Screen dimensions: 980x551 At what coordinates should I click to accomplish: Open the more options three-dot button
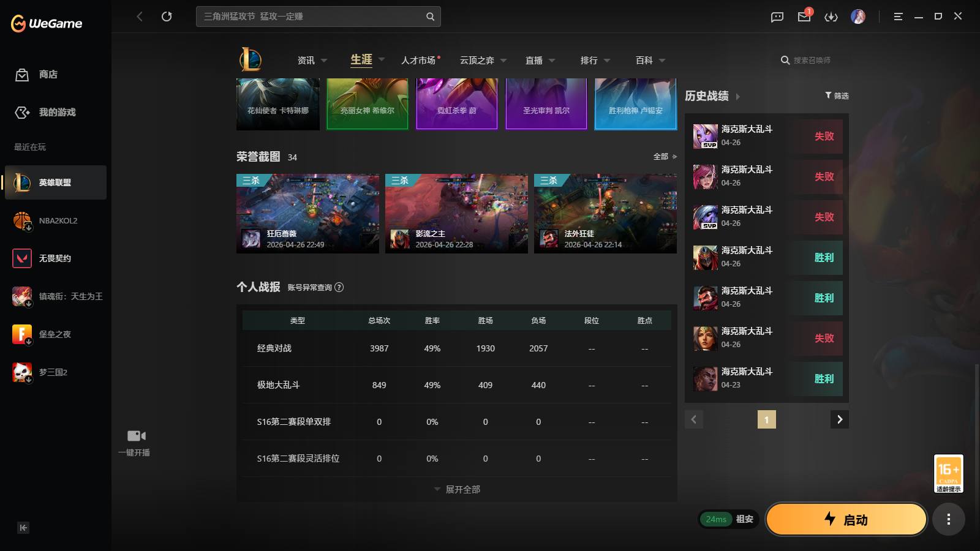949,520
